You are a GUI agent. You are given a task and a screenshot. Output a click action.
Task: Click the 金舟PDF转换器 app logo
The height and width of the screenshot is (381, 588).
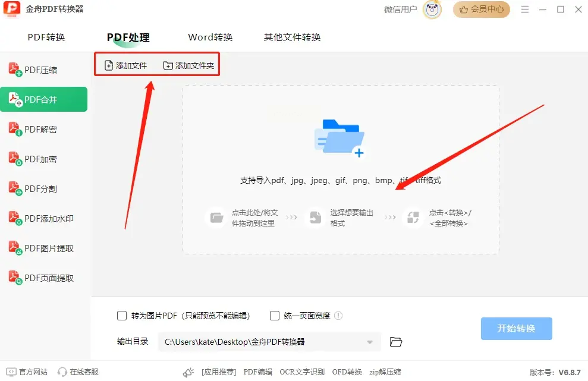pyautogui.click(x=12, y=9)
